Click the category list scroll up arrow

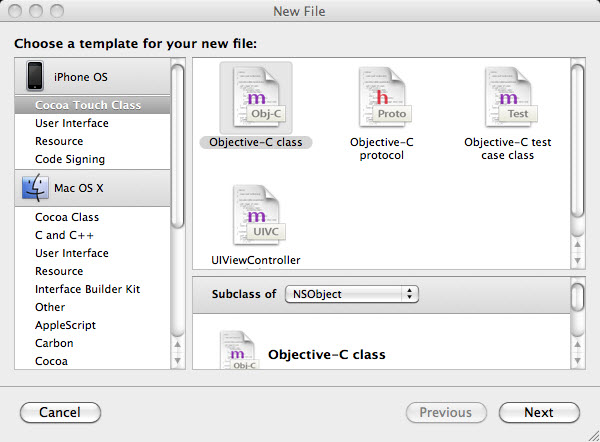point(178,344)
